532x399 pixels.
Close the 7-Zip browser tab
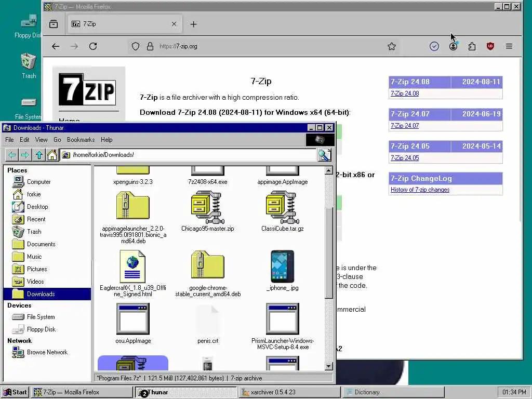[x=174, y=24]
